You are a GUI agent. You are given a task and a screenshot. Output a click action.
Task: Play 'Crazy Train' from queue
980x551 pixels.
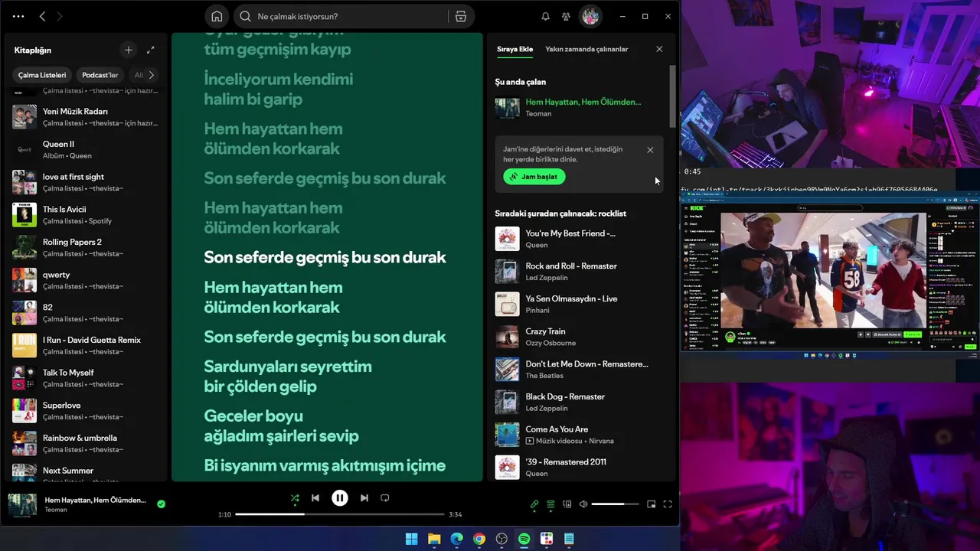pos(580,337)
